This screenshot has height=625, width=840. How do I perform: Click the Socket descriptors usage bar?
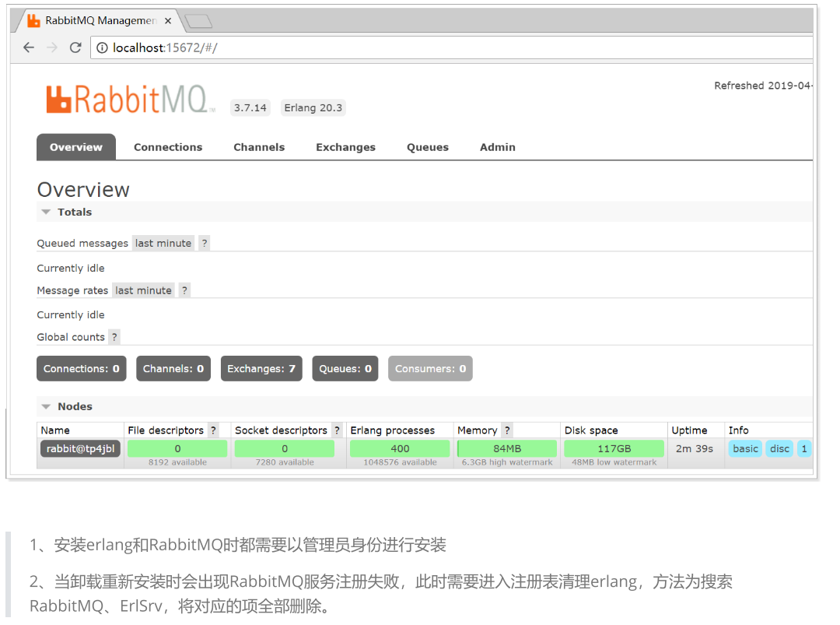(285, 448)
